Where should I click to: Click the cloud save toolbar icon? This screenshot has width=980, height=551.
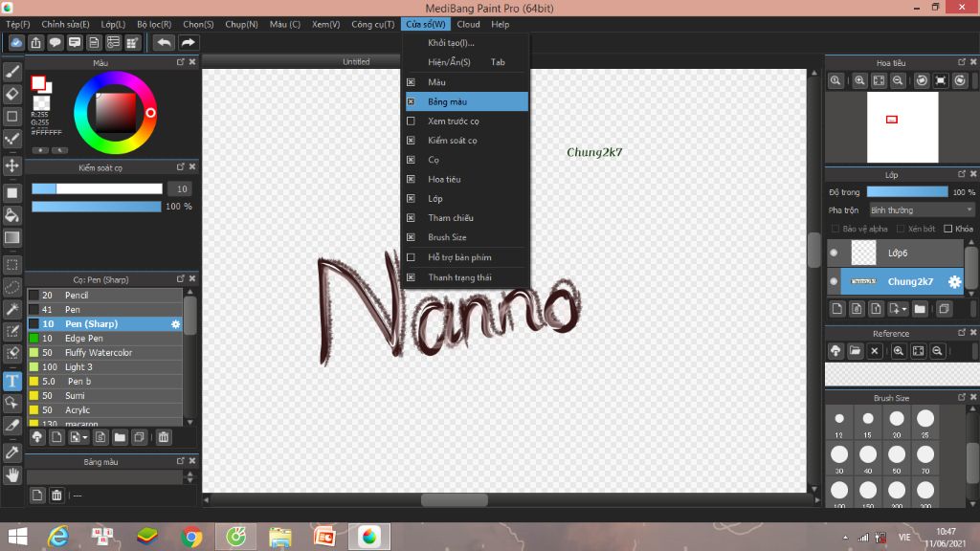[16, 42]
